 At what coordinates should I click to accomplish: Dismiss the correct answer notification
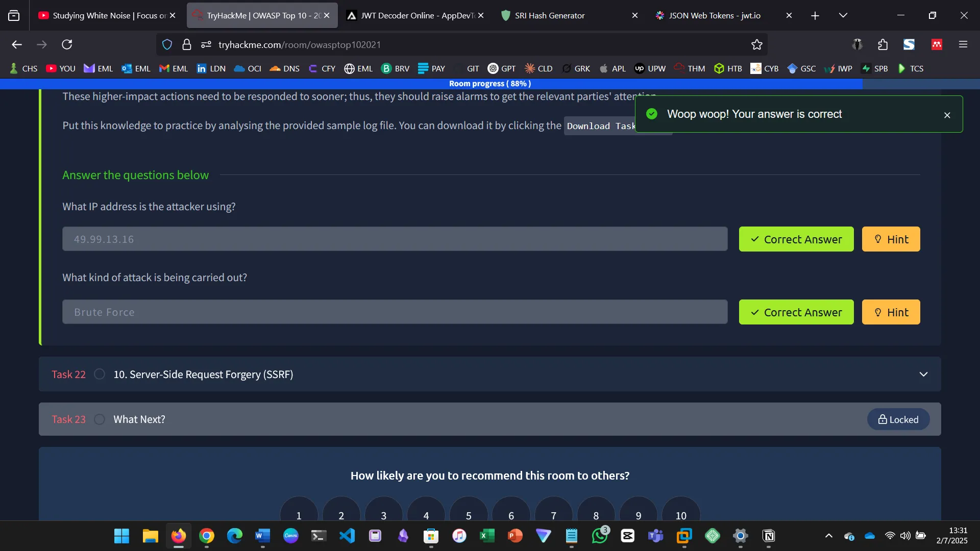click(947, 115)
